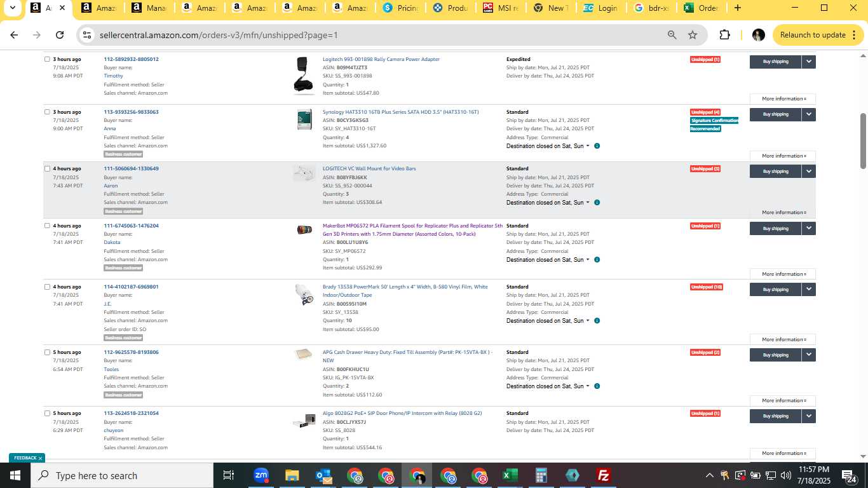Image resolution: width=868 pixels, height=488 pixels.
Task: Open the Chrome extensions puzzle icon
Action: (724, 35)
